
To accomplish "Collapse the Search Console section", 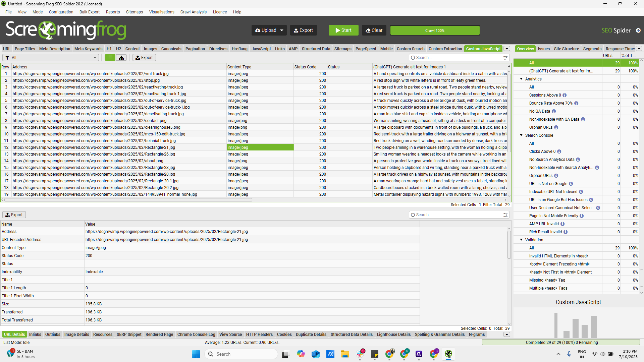I will click(521, 135).
